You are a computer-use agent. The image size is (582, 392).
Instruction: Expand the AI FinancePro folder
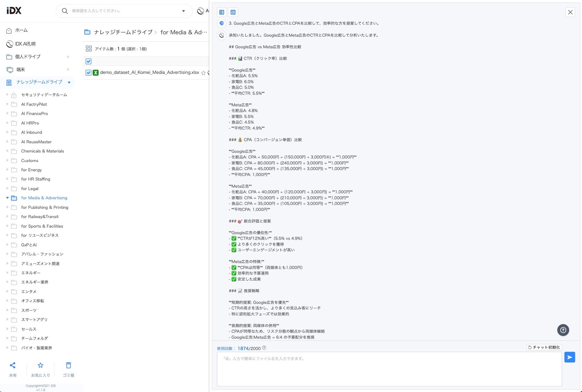[7, 113]
